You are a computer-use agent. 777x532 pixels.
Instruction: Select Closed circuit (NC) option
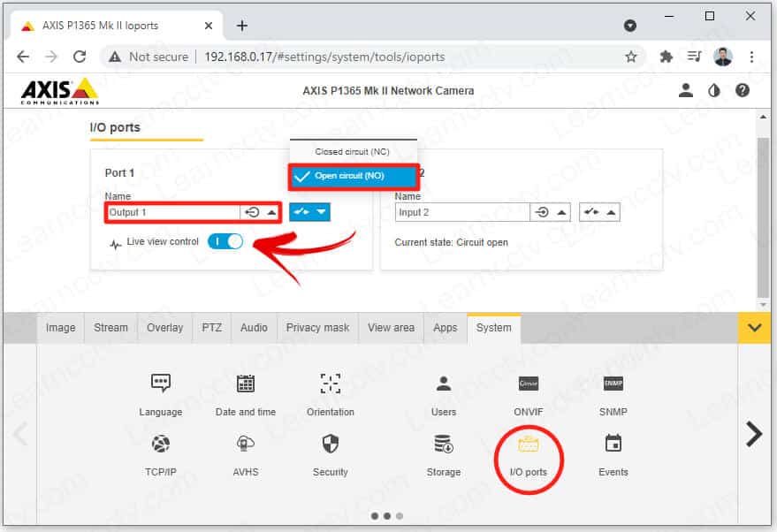[x=352, y=152]
